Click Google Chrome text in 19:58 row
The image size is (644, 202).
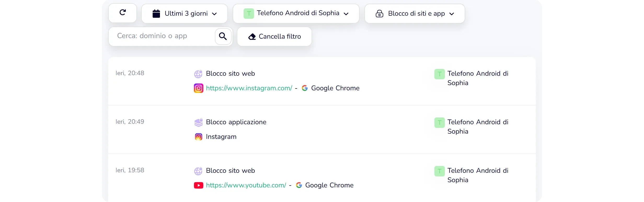tap(329, 185)
